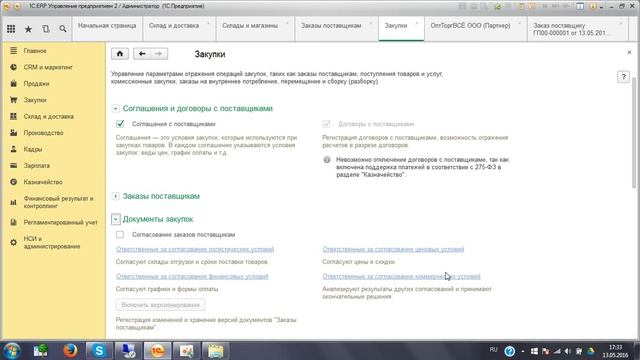Viewport: 640px width, 360px height.
Task: Click Кадры icon in sidebar
Action: click(x=13, y=149)
